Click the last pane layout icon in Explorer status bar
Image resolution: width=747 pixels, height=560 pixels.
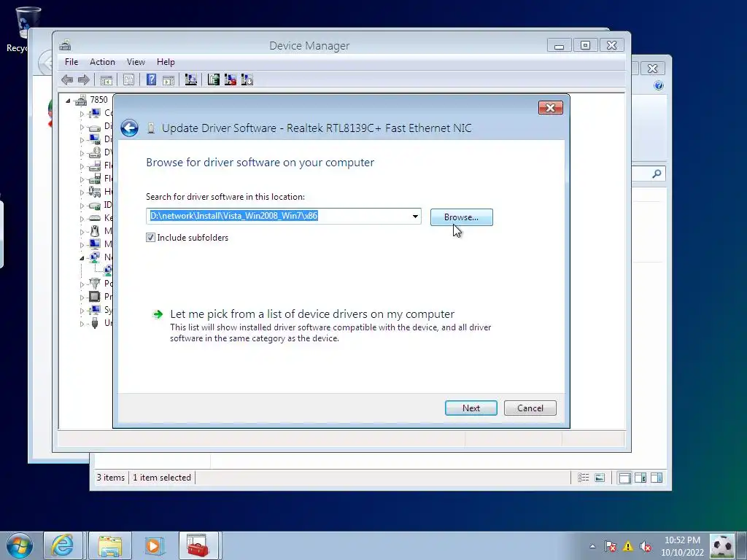[x=657, y=478]
